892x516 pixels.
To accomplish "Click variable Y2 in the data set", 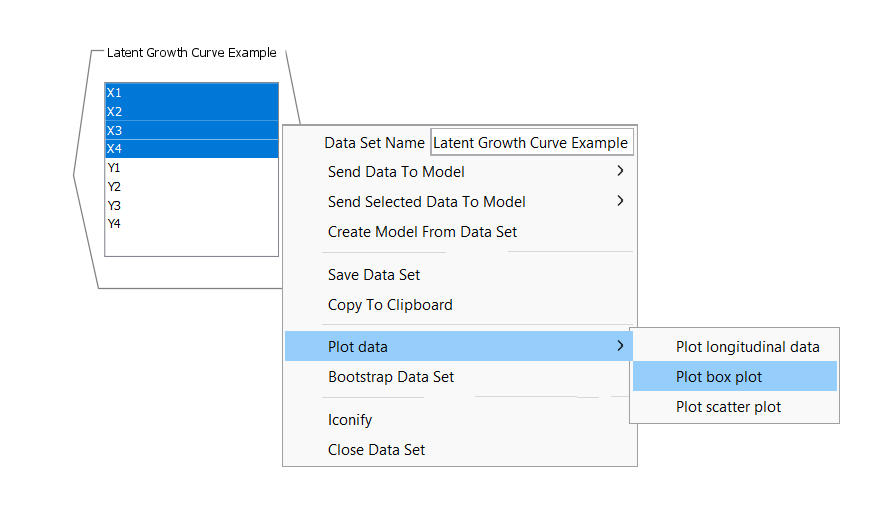I will coord(190,186).
